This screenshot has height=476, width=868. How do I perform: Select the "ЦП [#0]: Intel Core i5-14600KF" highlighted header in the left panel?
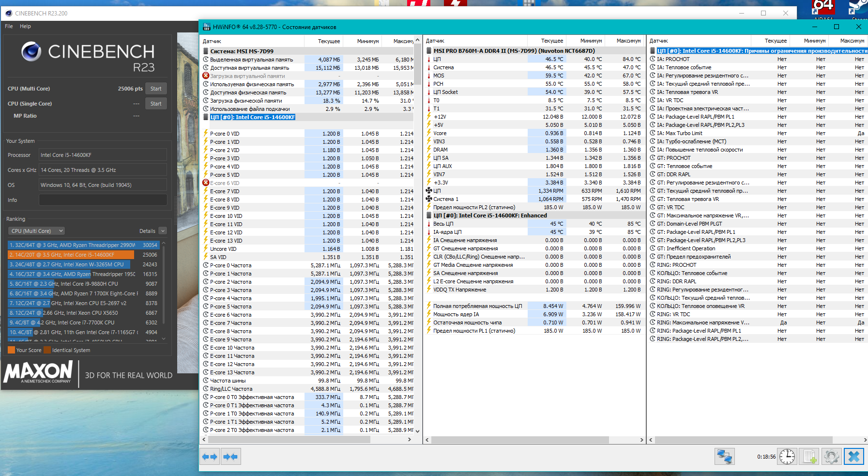pyautogui.click(x=252, y=117)
